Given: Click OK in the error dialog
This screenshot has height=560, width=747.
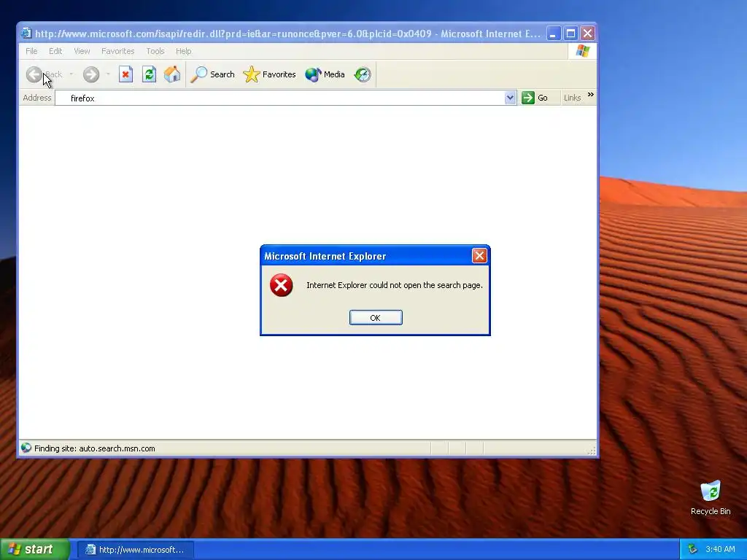Looking at the screenshot, I should tap(376, 318).
